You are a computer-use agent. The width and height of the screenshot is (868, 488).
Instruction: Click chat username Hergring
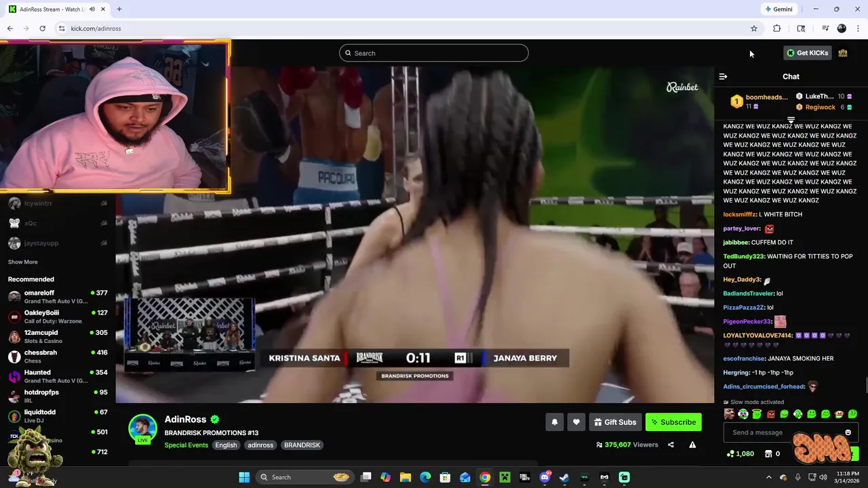[x=736, y=373]
